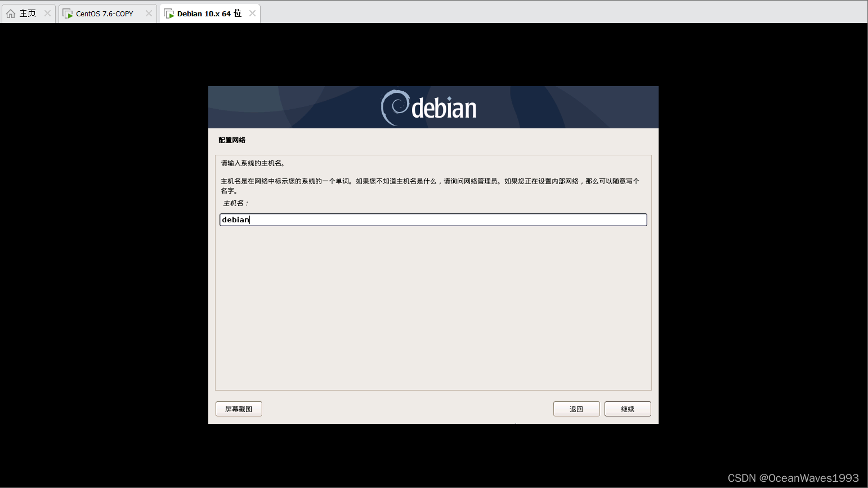Click the VM icon on Debian tab
Viewport: 868px width, 488px height.
[x=169, y=14]
